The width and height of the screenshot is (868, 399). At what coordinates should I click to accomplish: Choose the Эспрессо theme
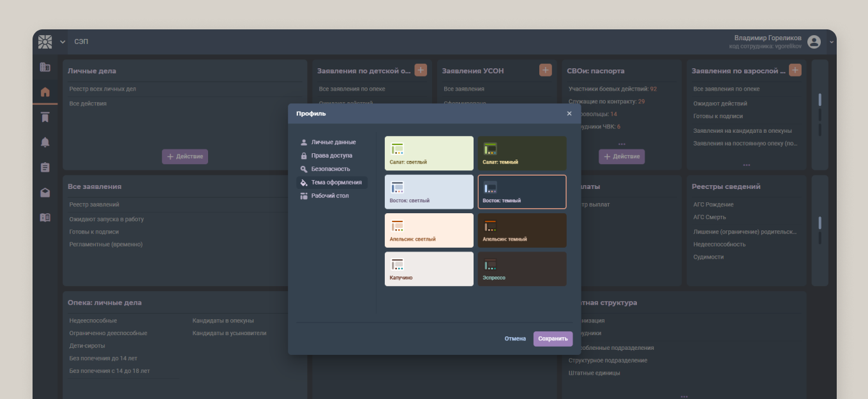(521, 269)
